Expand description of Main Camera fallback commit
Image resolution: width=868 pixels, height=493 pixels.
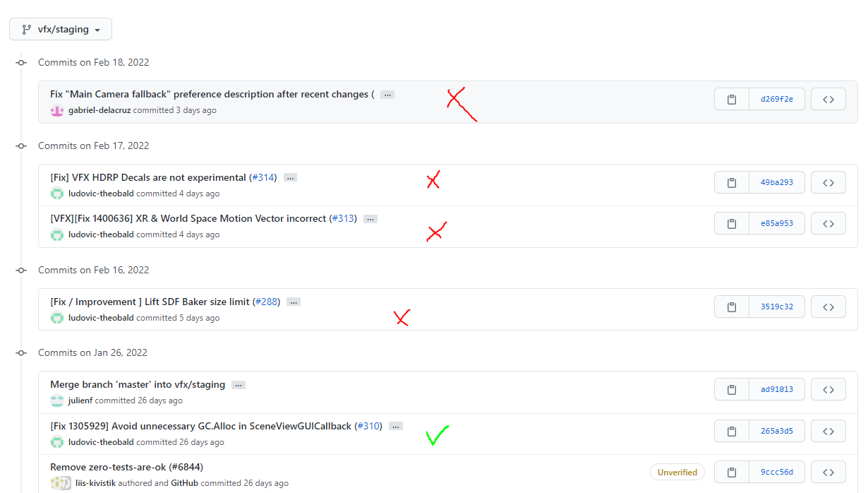point(387,94)
